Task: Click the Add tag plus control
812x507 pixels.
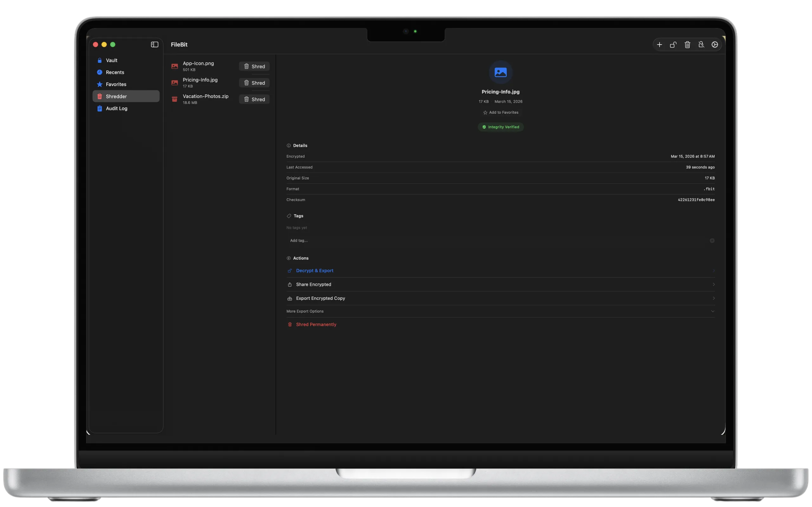Action: (x=712, y=241)
